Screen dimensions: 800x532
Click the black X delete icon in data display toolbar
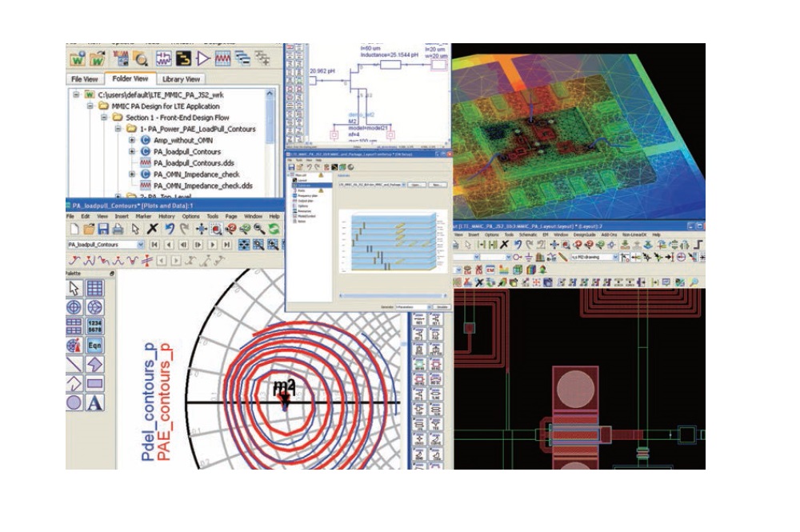point(152,229)
